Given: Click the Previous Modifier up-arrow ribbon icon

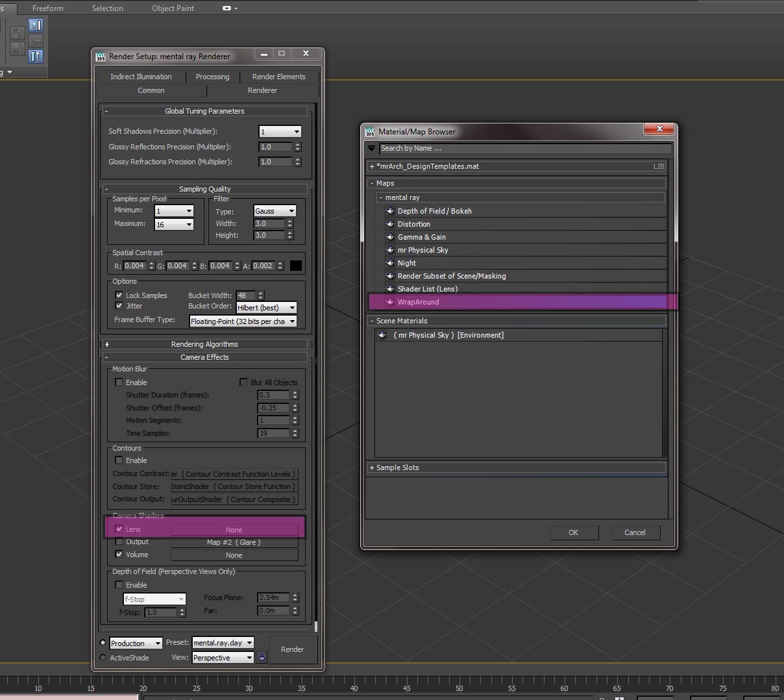Looking at the screenshot, I should pyautogui.click(x=18, y=33).
